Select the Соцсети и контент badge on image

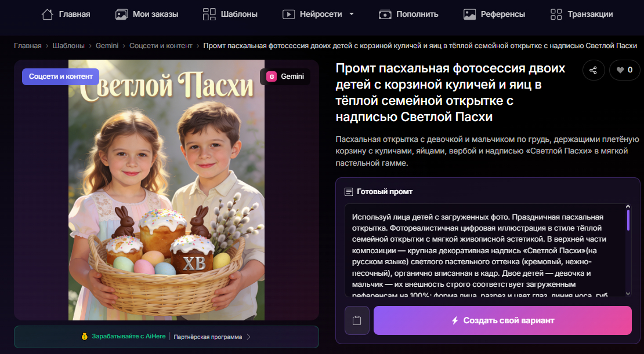tap(61, 76)
